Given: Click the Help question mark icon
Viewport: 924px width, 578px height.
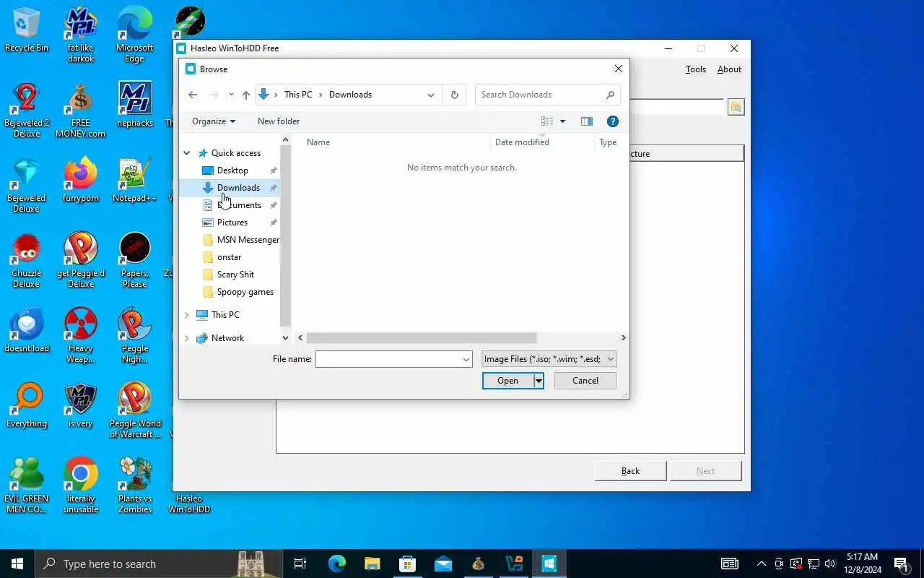Looking at the screenshot, I should 613,121.
